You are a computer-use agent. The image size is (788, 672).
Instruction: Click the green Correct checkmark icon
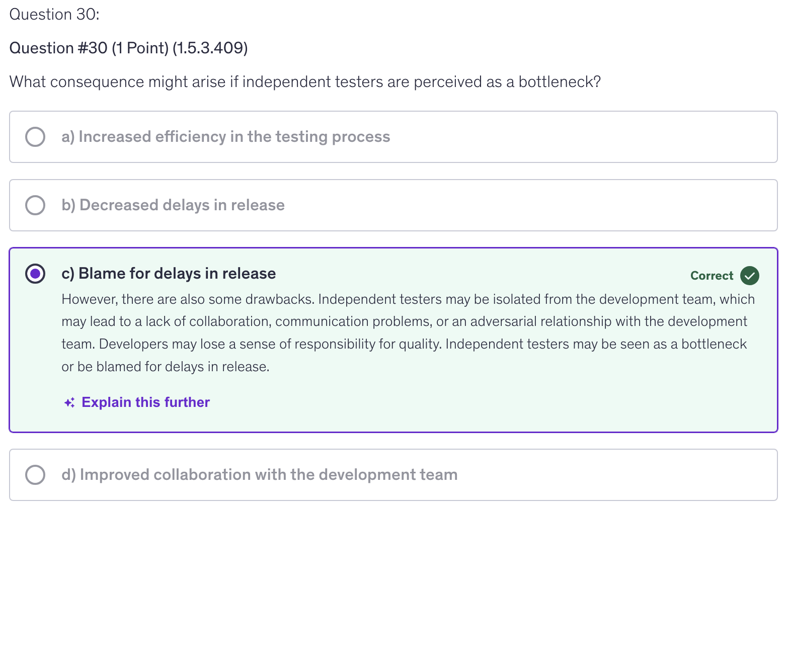[x=749, y=276]
